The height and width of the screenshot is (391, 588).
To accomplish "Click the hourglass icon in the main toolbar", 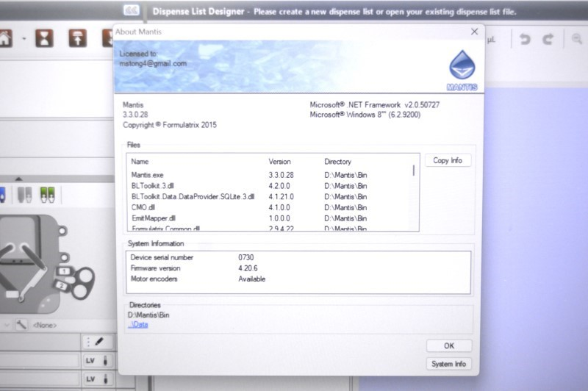I will [44, 38].
